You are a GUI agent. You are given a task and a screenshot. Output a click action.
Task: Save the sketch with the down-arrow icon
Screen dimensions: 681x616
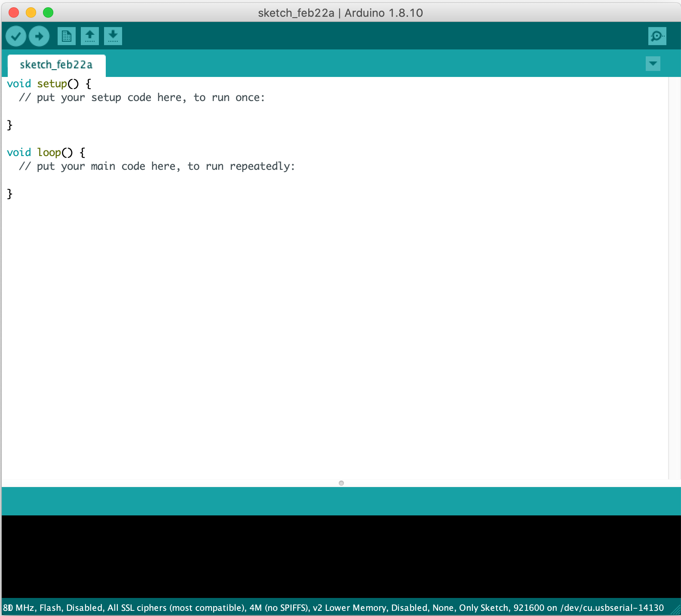[113, 36]
